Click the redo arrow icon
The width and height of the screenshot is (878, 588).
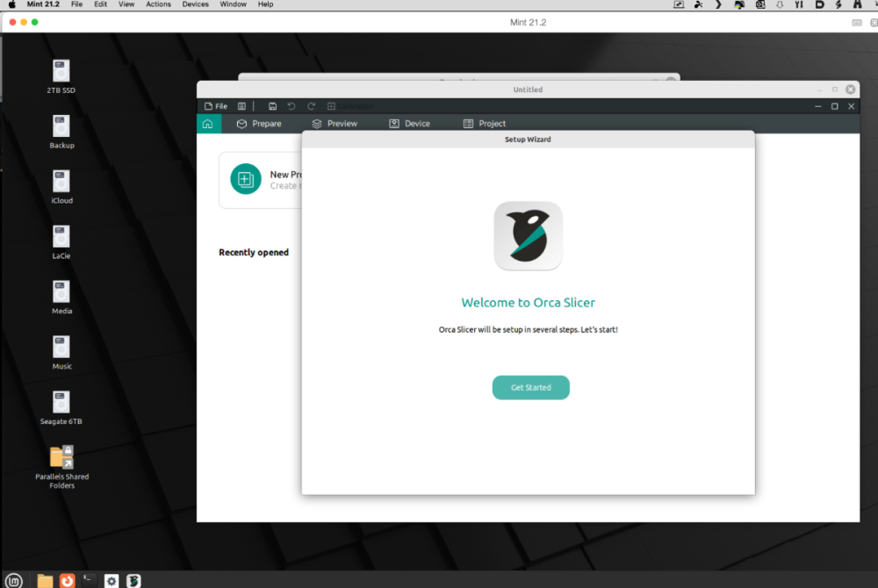click(x=312, y=106)
